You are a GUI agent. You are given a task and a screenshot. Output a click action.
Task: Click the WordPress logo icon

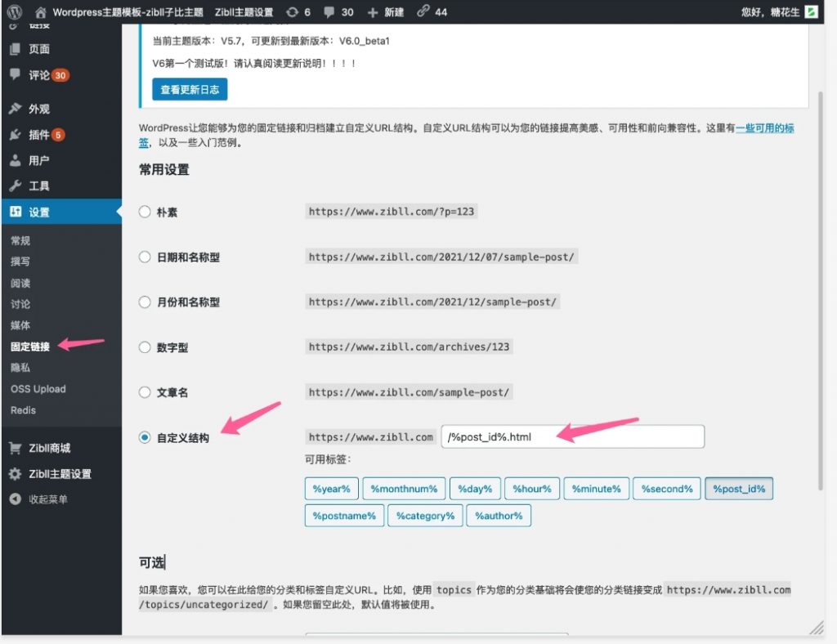[x=15, y=11]
